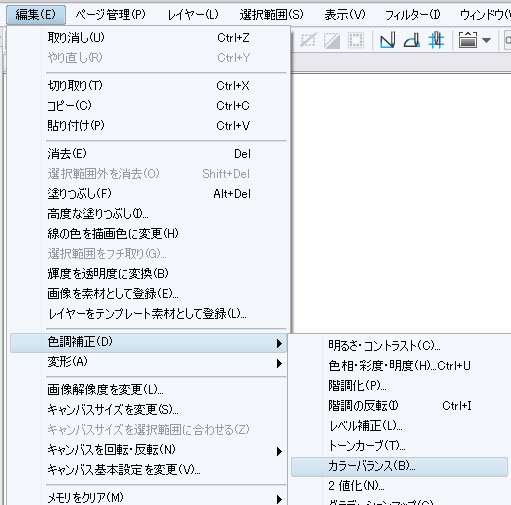Expand the キャンバスを回転・反転(N) submenu
The height and width of the screenshot is (505, 511).
(x=279, y=451)
